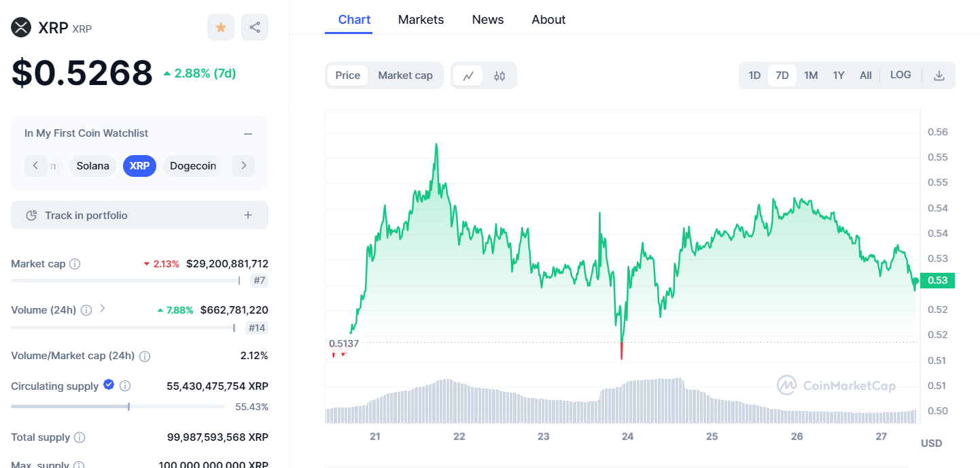Click the verified badge beside Circulating supply
Viewport: 980px width, 468px height.
pyautogui.click(x=109, y=385)
